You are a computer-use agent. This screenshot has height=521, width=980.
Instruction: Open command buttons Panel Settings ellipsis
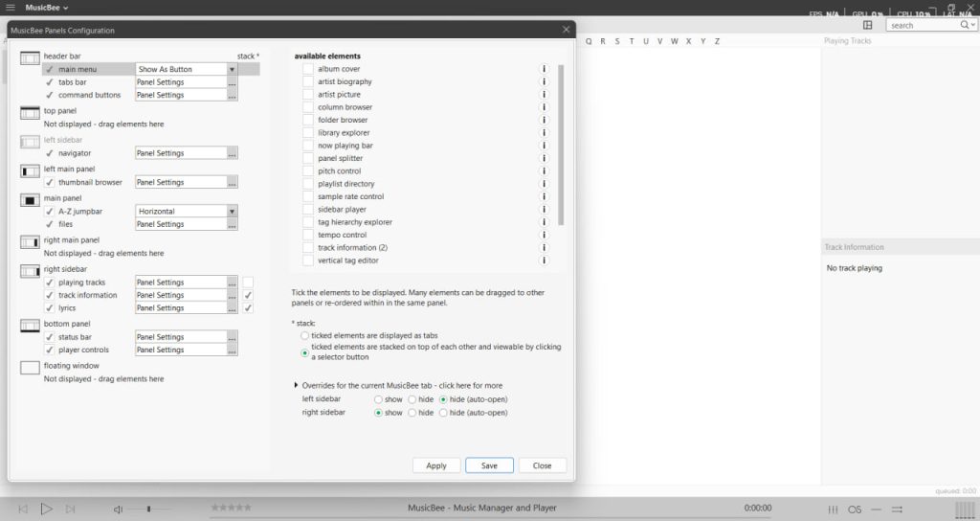click(232, 95)
